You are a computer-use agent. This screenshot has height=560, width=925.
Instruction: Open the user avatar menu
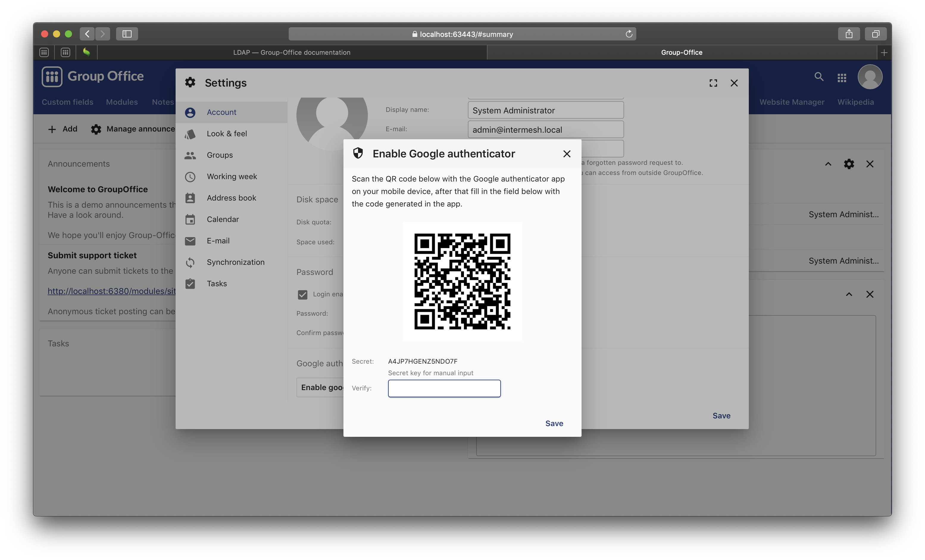click(x=870, y=77)
